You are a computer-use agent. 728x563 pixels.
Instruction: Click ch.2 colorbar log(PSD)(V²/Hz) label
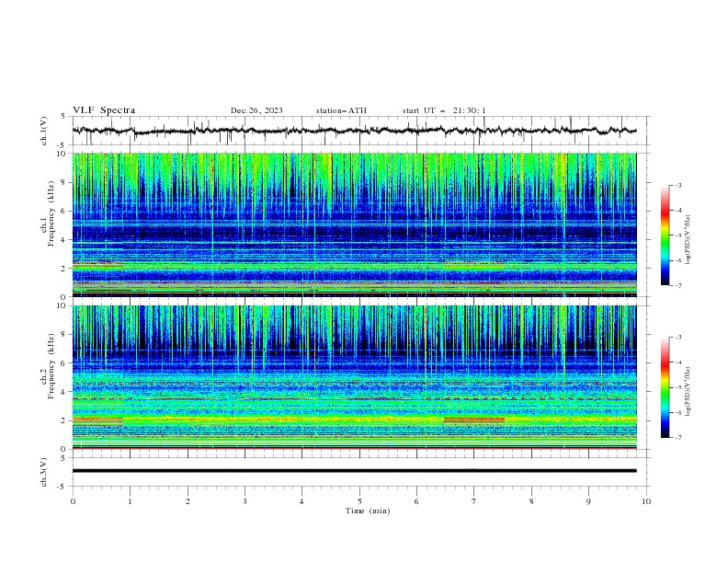(688, 392)
